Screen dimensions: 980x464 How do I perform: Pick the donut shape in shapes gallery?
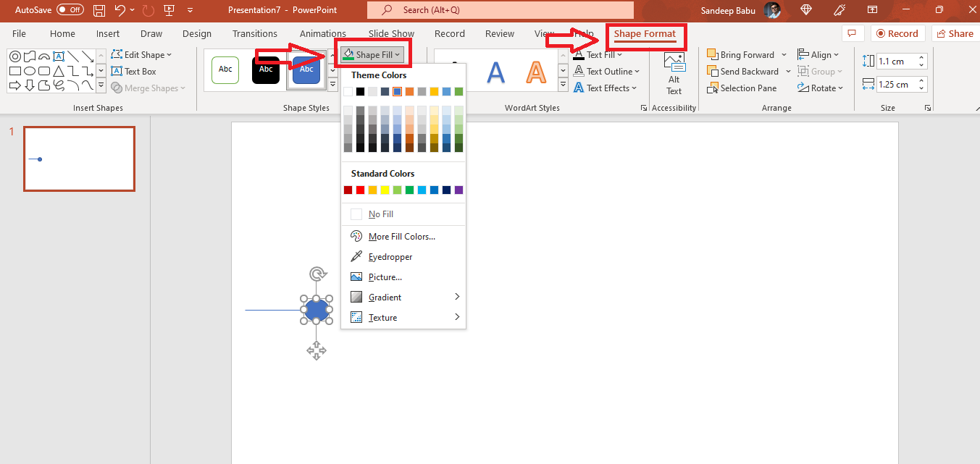point(14,56)
